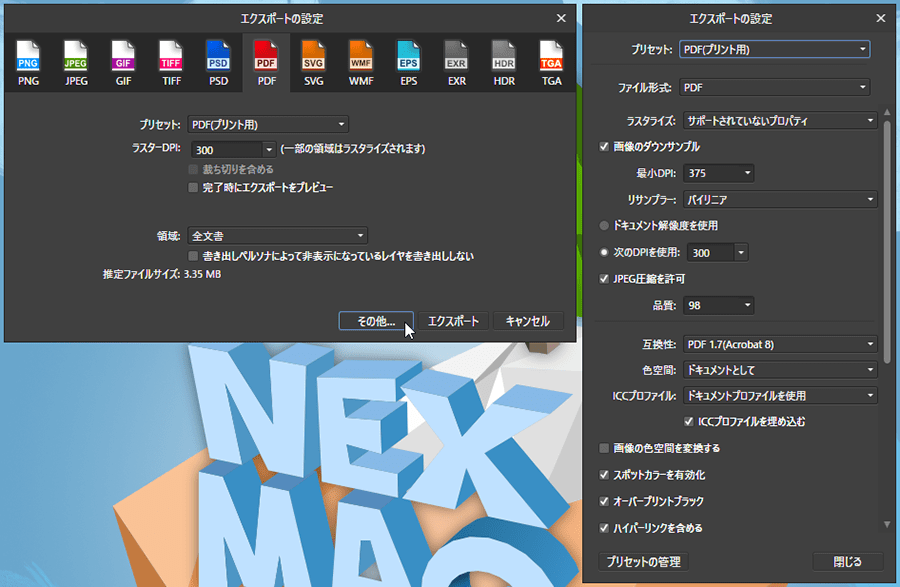The image size is (900, 587).
Task: Choose the TIFF format icon
Action: pyautogui.click(x=171, y=63)
